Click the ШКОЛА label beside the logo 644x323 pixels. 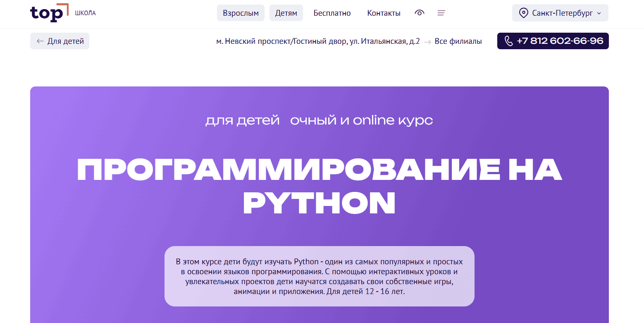coord(86,12)
